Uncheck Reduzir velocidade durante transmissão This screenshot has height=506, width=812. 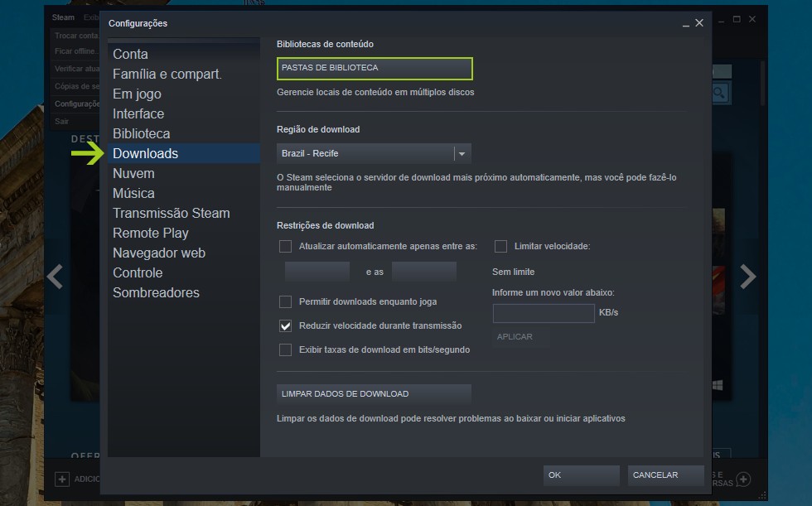285,326
